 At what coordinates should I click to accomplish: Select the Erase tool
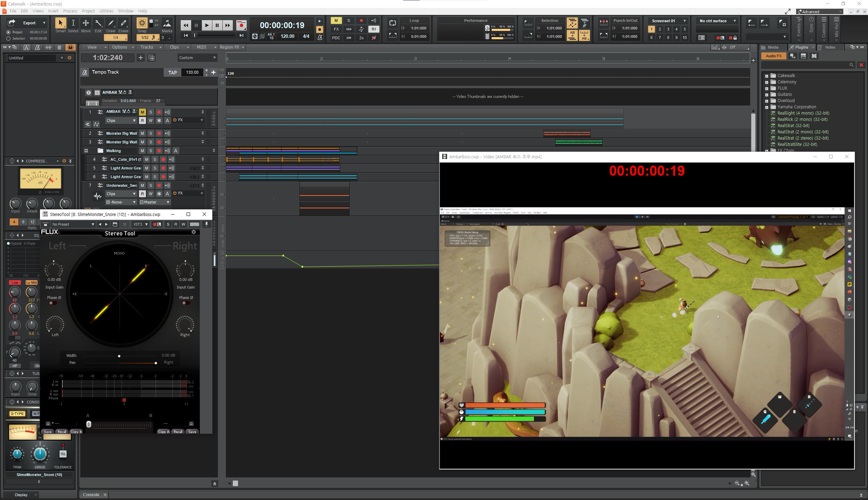tap(123, 23)
